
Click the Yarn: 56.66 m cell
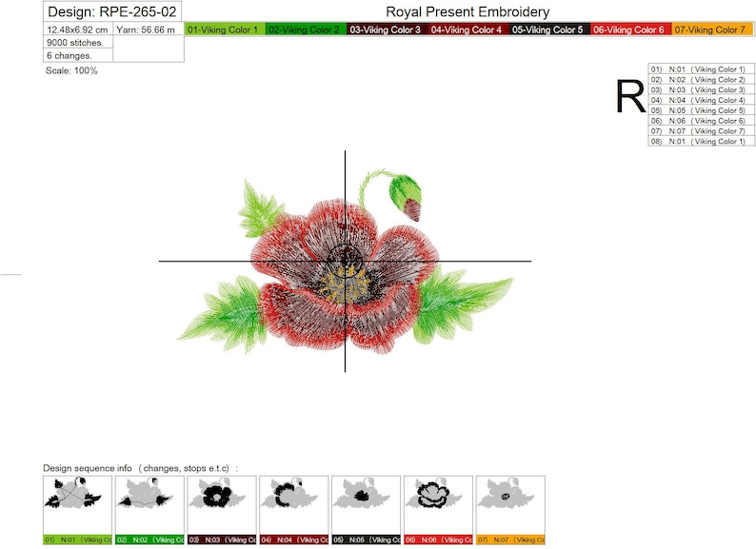tap(149, 29)
